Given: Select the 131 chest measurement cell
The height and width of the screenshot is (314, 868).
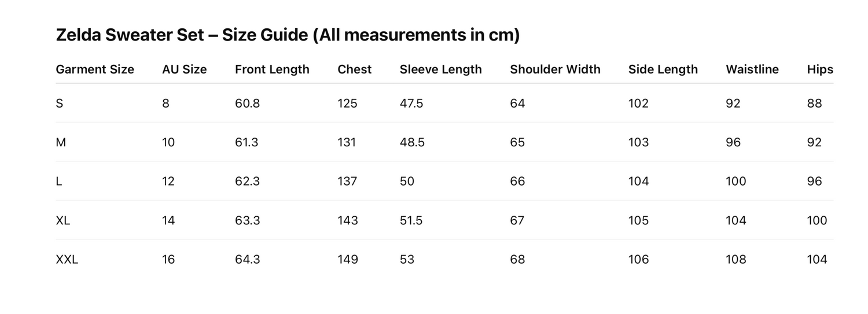Looking at the screenshot, I should coord(347,142).
